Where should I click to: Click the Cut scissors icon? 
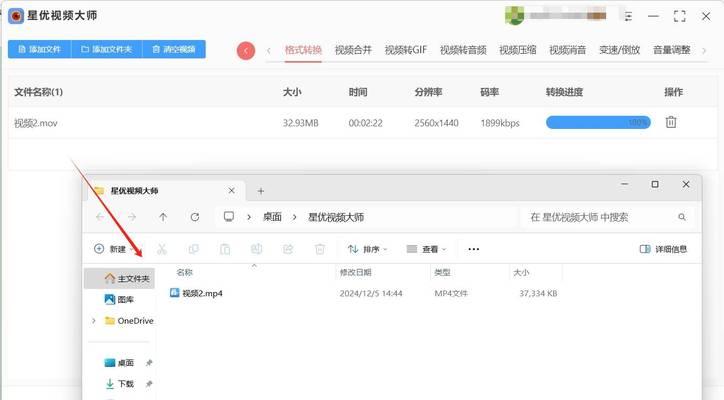(x=162, y=249)
